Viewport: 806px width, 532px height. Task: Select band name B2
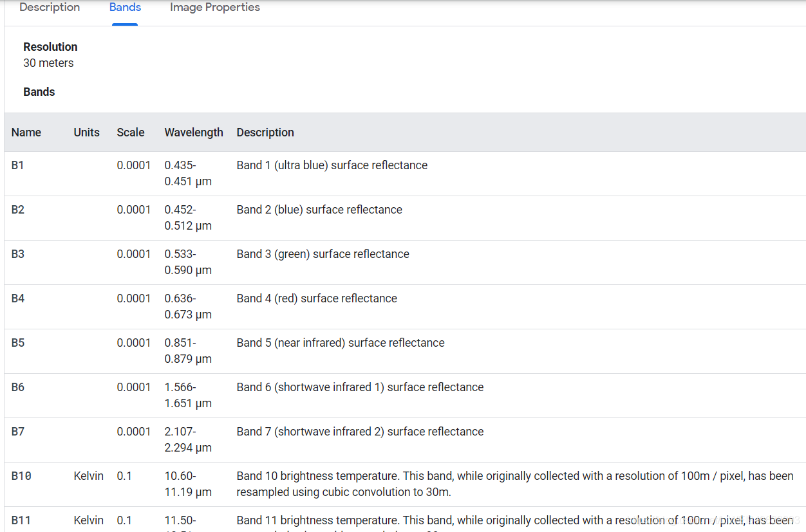point(18,210)
